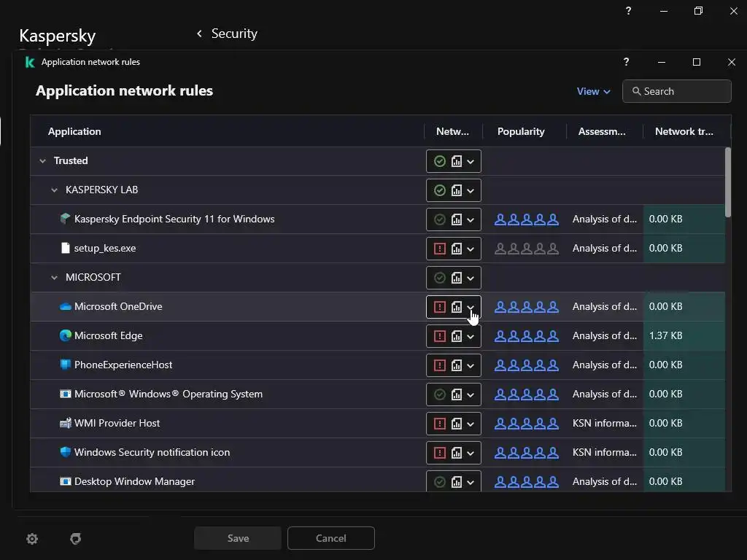
Task: Click the help question mark in Application network rules
Action: coord(626,63)
